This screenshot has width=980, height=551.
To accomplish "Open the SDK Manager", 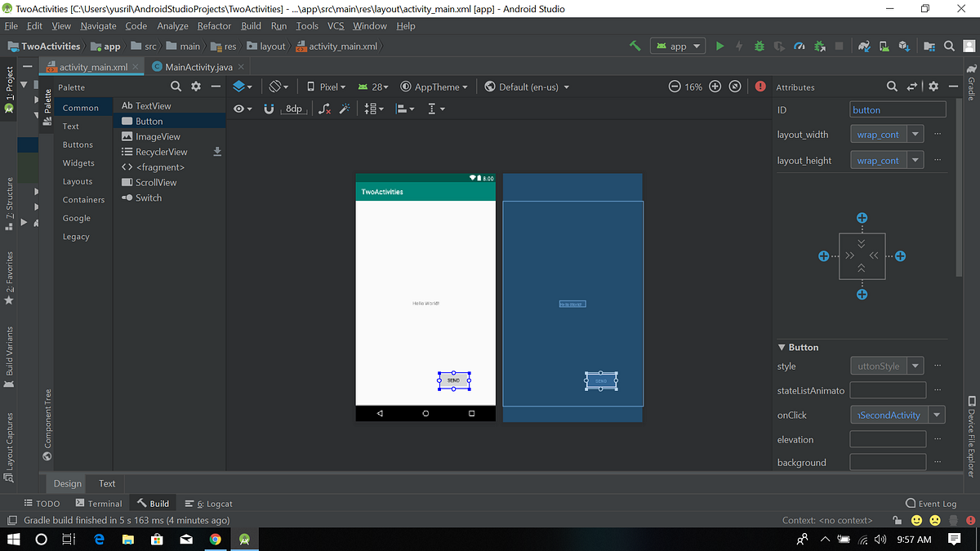I will point(905,46).
